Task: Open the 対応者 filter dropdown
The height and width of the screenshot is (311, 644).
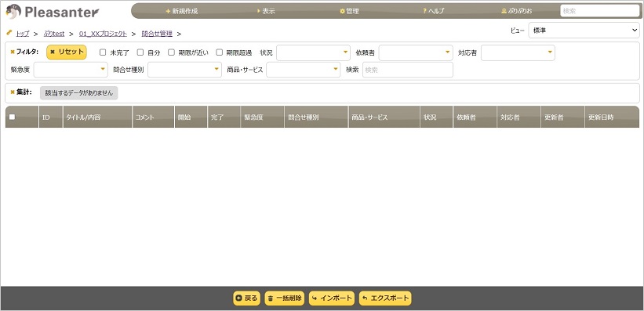Action: click(518, 52)
